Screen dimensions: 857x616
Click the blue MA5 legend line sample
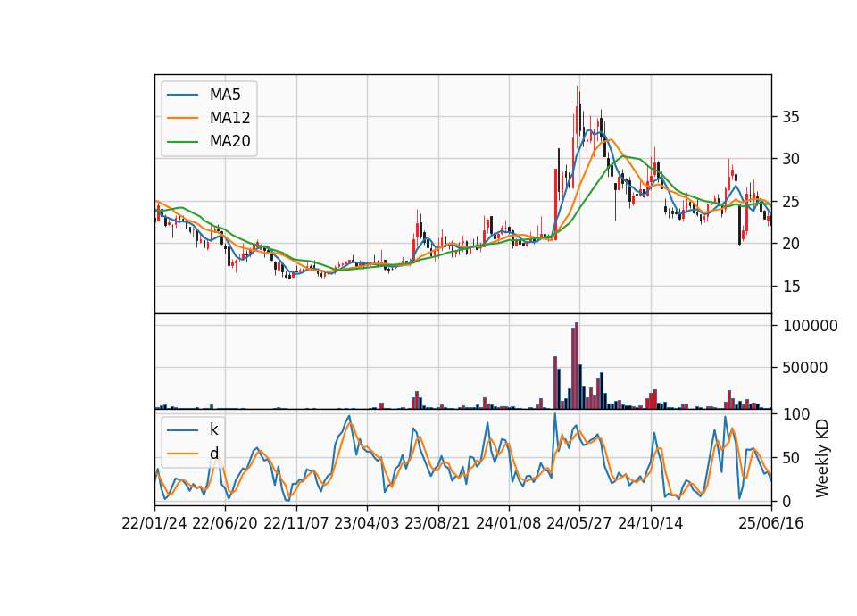coord(182,95)
